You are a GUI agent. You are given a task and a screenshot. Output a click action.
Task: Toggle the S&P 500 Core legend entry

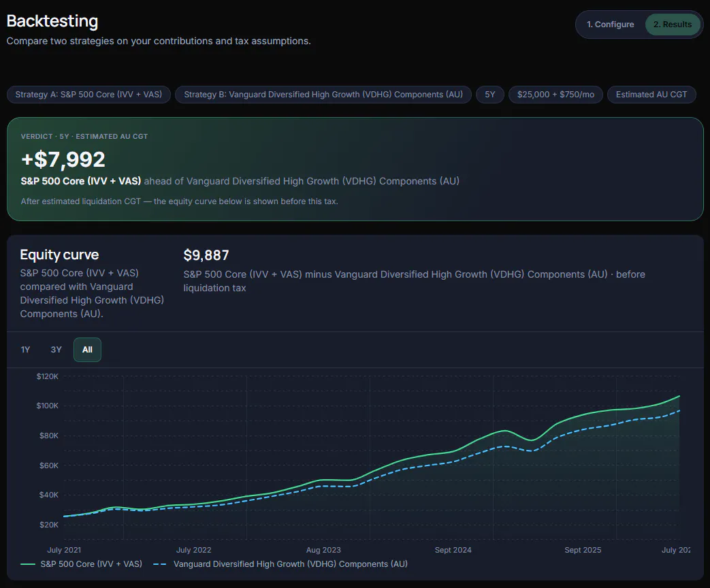82,564
